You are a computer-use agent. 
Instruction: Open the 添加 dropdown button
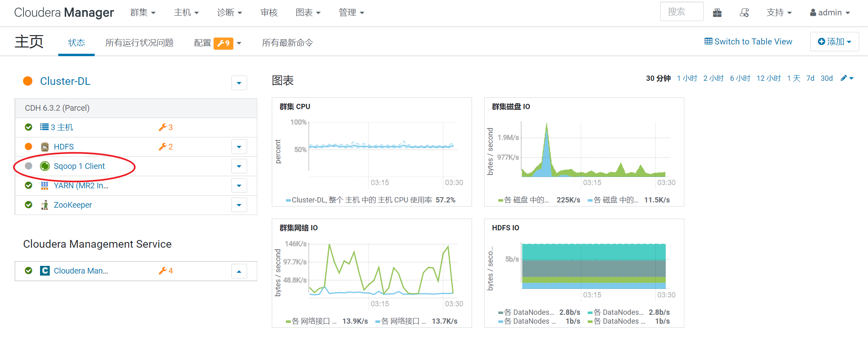[834, 42]
